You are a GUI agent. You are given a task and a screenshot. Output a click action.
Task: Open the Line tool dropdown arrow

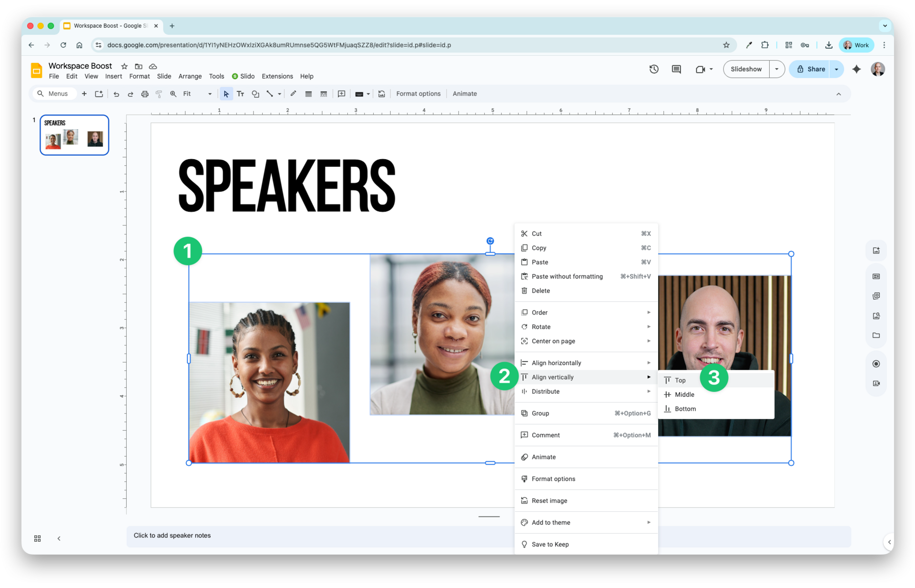[x=279, y=94]
